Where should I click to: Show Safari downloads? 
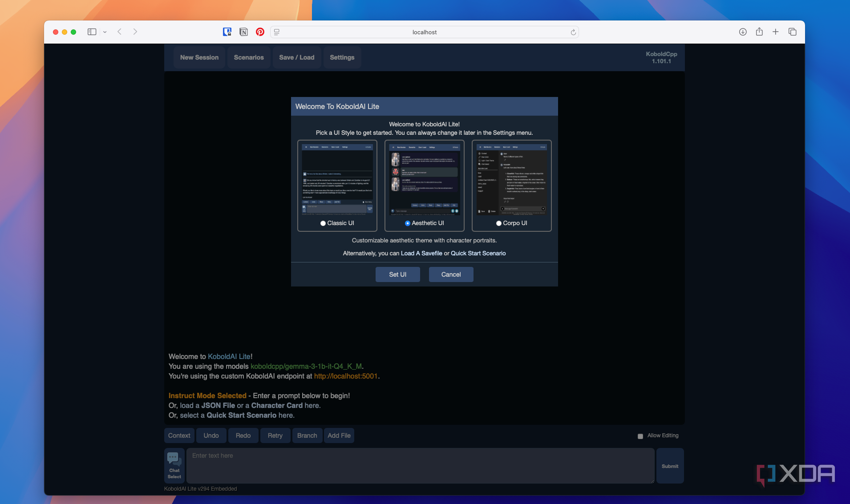(x=743, y=32)
